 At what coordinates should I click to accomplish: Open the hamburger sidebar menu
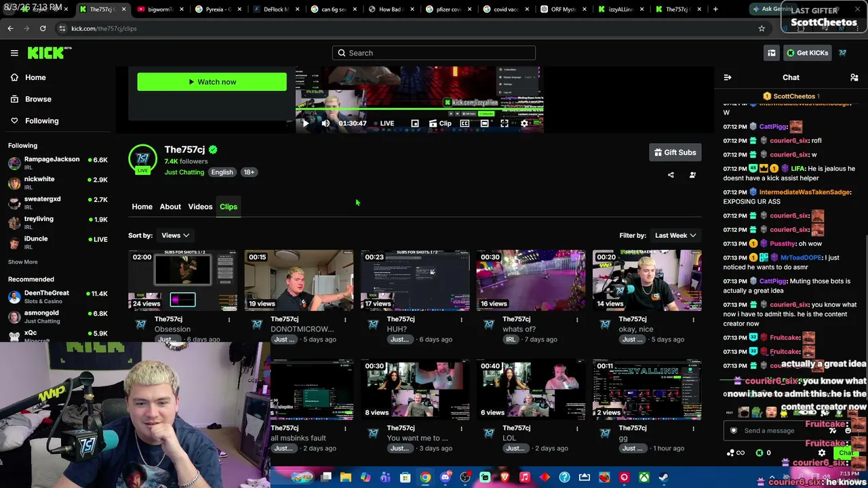click(x=14, y=53)
